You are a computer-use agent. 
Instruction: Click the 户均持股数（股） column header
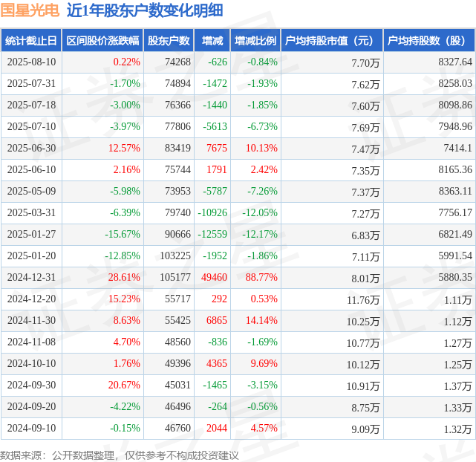[x=429, y=40]
